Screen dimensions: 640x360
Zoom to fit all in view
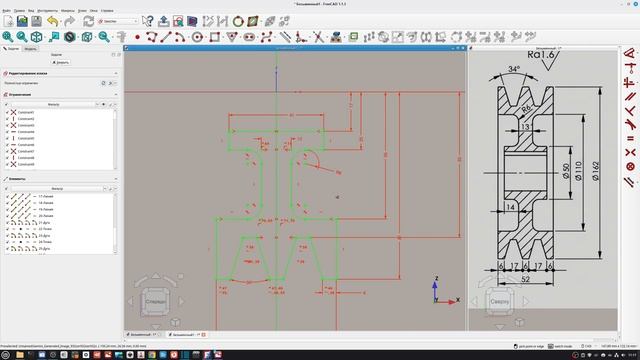point(8,37)
